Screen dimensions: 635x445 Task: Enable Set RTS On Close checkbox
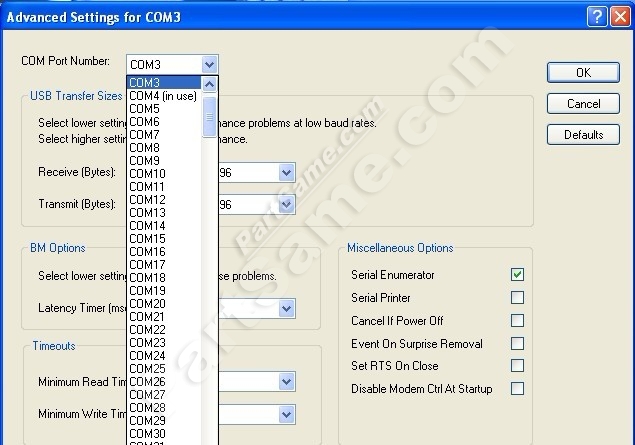click(x=517, y=366)
